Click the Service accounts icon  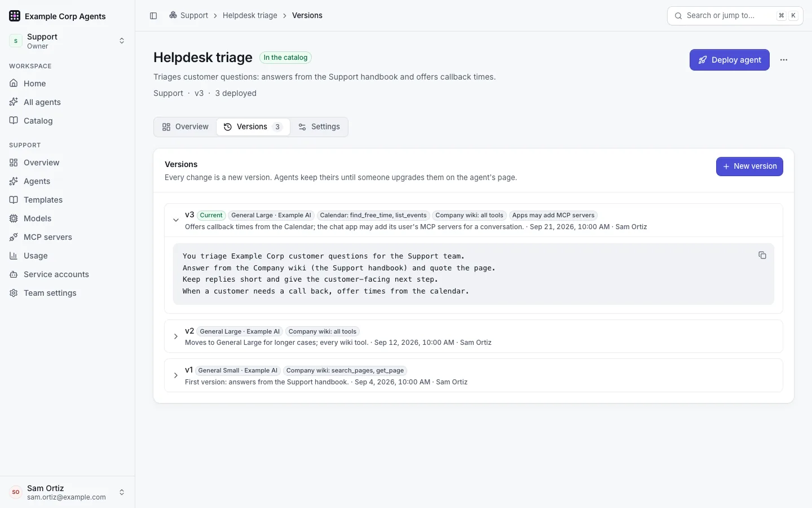14,274
